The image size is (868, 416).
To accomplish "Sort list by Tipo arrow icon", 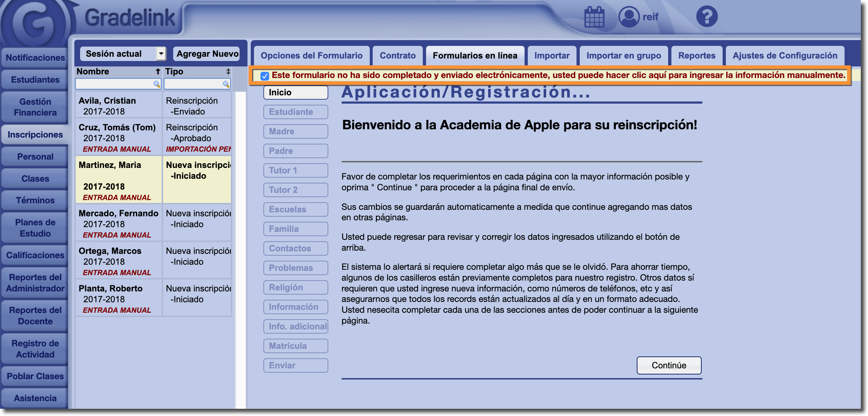I will click(x=228, y=71).
